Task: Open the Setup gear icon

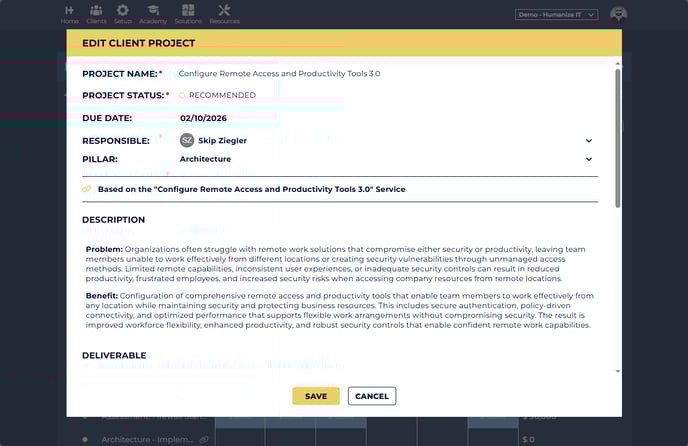Action: coord(123,11)
